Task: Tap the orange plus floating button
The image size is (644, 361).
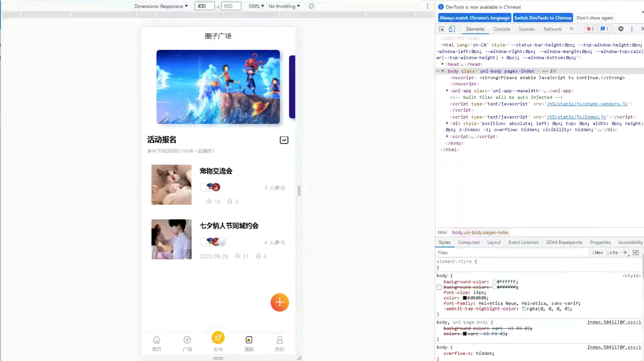Action: 279,302
